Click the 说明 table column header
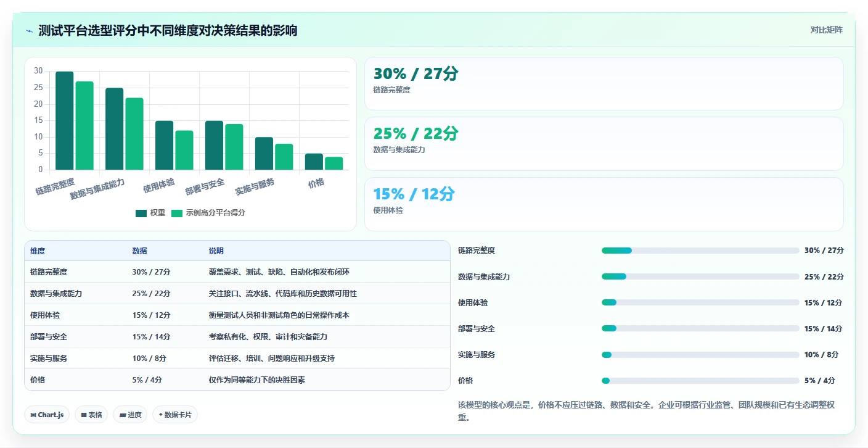Image resolution: width=868 pixels, height=448 pixels. pyautogui.click(x=216, y=251)
